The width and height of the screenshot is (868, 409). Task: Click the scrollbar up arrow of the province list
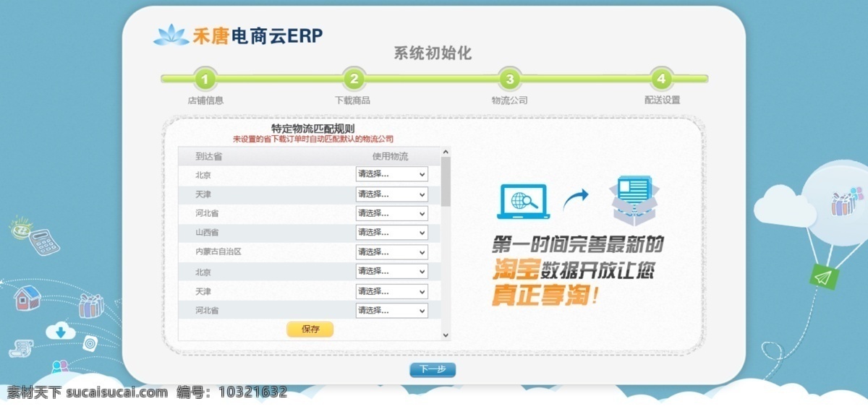(446, 152)
